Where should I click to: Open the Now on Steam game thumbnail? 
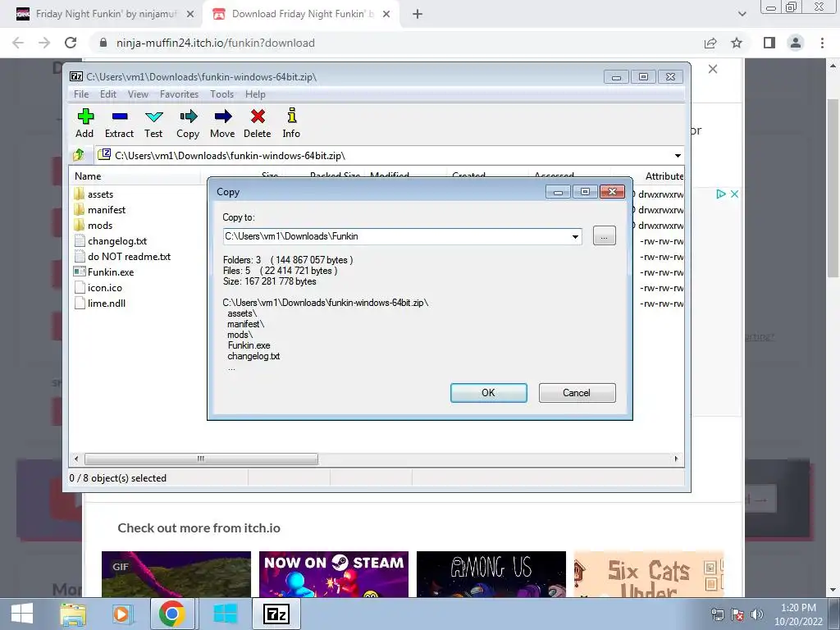tap(334, 574)
